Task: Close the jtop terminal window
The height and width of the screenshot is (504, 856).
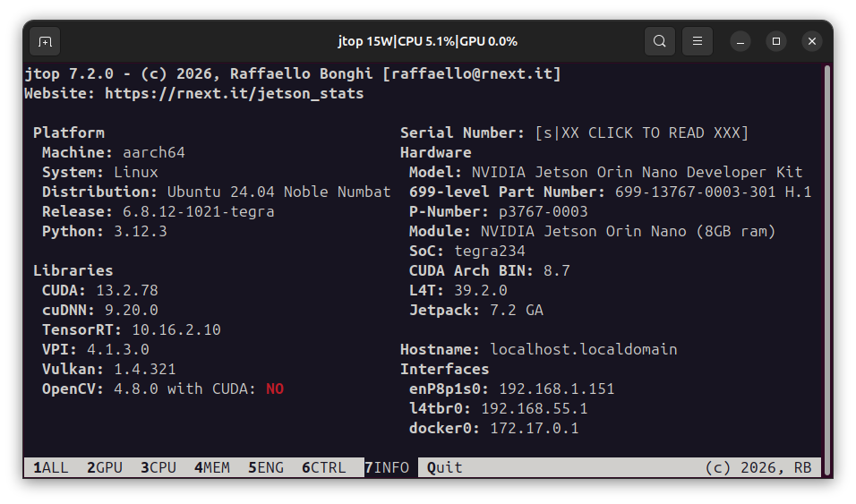Action: (x=812, y=41)
